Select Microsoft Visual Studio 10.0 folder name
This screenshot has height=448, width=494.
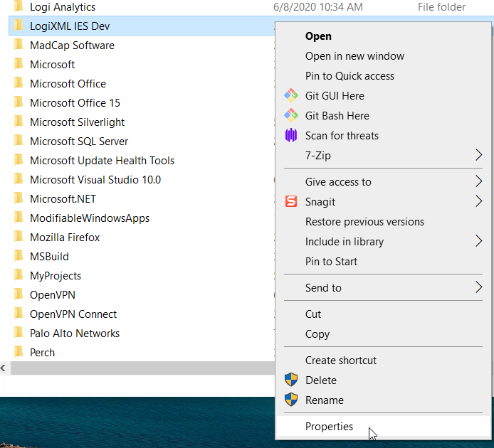(95, 180)
